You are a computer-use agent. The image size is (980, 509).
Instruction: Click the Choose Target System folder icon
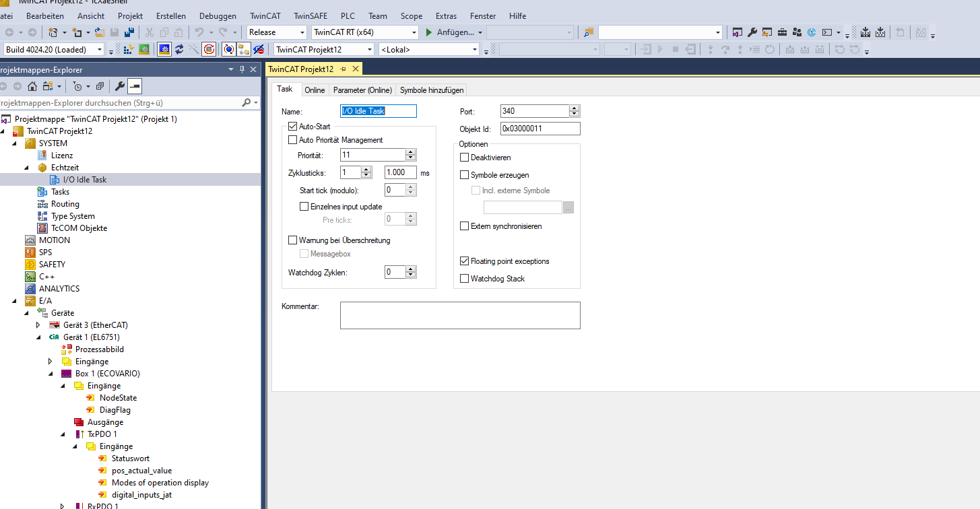point(243,49)
